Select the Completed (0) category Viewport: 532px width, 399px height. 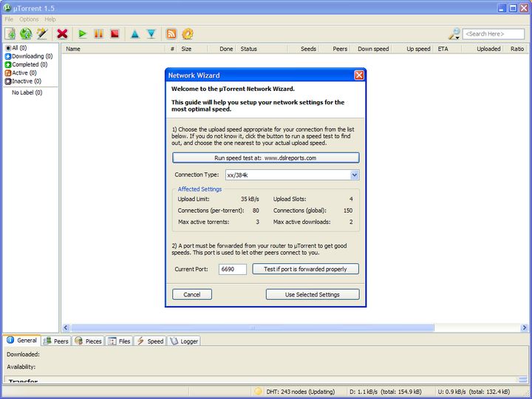pyautogui.click(x=26, y=64)
